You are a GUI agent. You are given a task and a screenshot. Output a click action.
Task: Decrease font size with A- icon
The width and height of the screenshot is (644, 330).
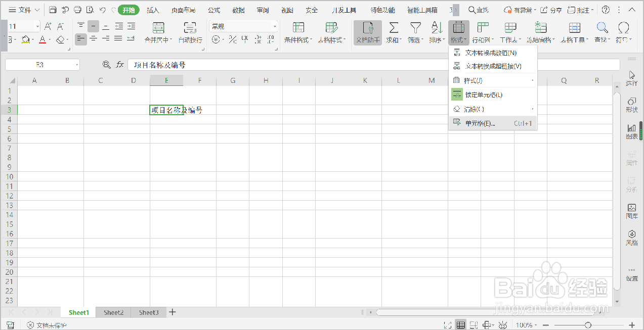coord(61,26)
